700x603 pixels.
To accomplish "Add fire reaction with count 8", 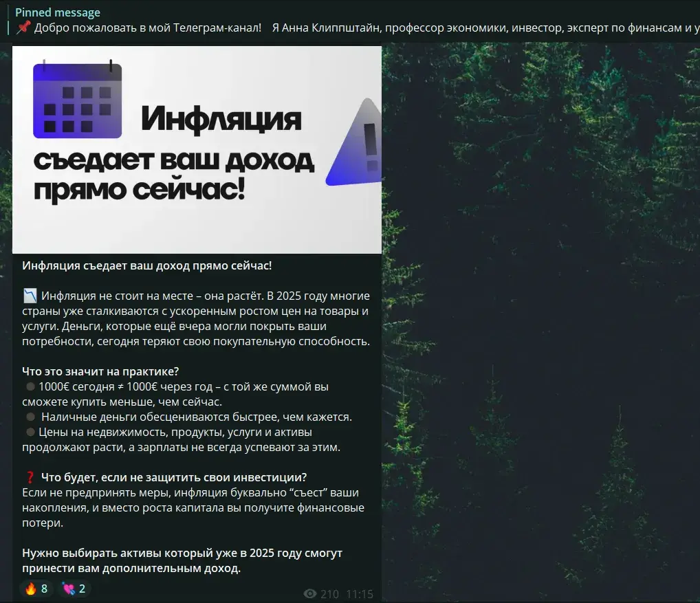I will [x=36, y=589].
